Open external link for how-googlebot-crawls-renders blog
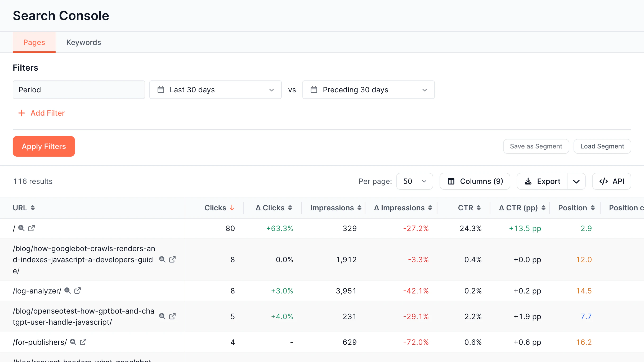The width and height of the screenshot is (644, 362). (x=172, y=259)
